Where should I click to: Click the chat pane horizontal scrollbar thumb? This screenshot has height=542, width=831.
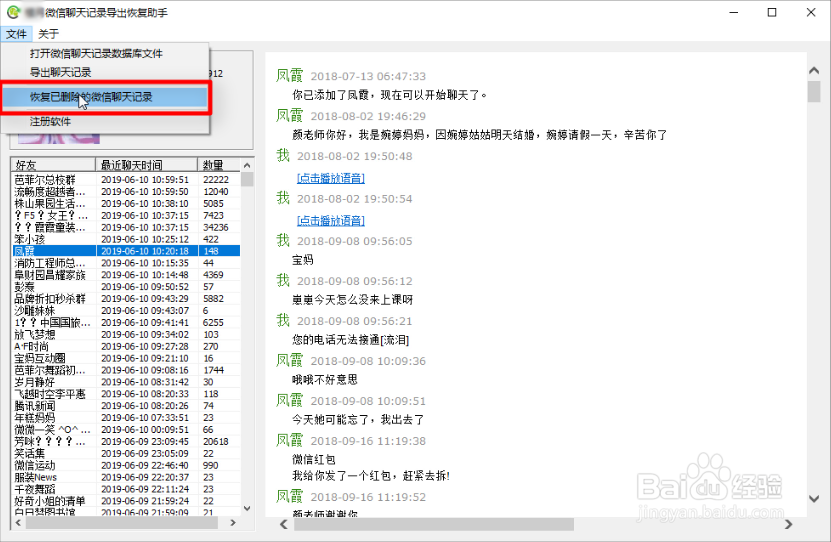coord(434,524)
